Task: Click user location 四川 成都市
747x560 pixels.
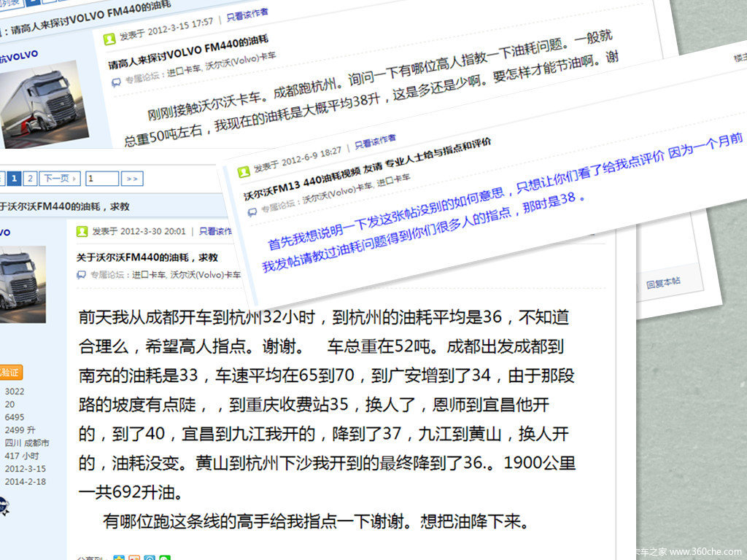Action: click(x=27, y=443)
